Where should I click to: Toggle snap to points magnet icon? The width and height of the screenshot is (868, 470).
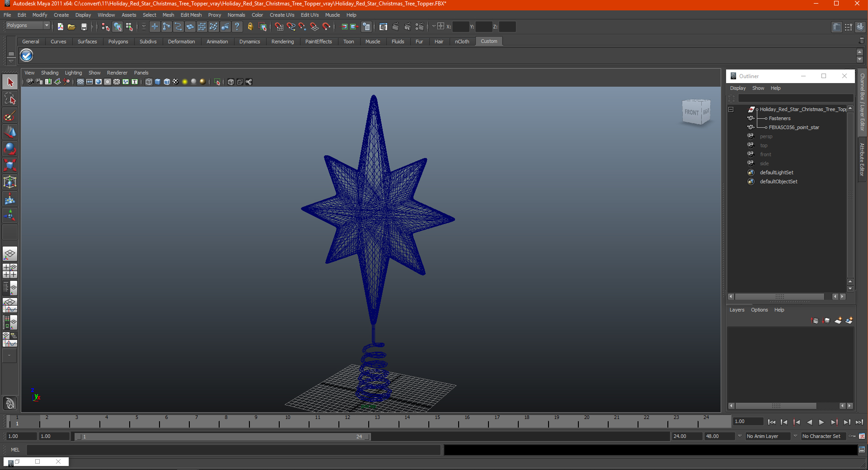click(x=302, y=27)
